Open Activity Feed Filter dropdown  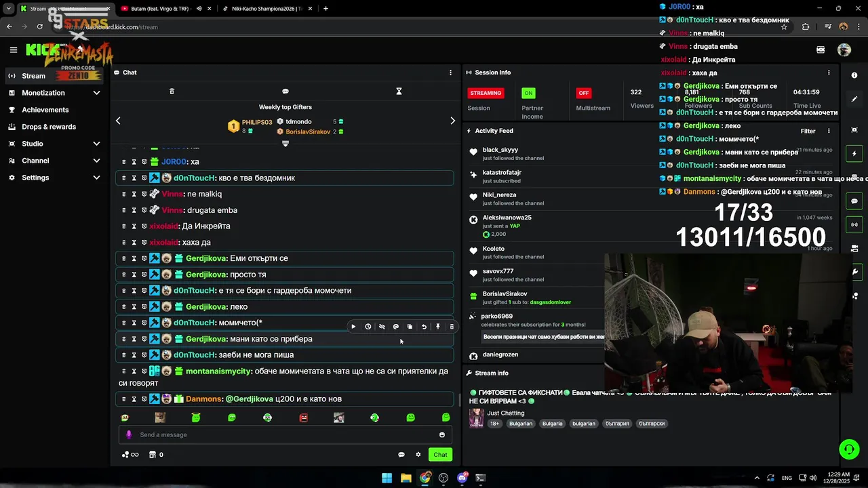click(x=808, y=131)
